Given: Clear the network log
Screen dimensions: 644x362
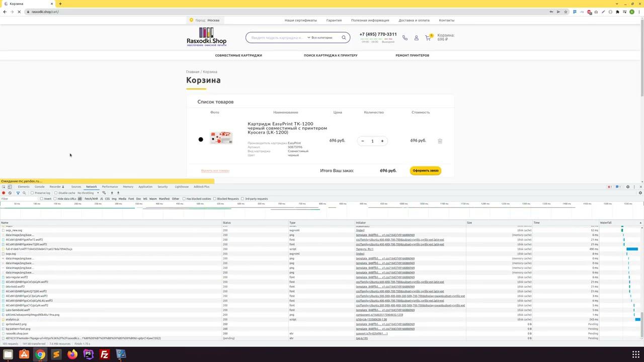Looking at the screenshot, I should point(10,193).
